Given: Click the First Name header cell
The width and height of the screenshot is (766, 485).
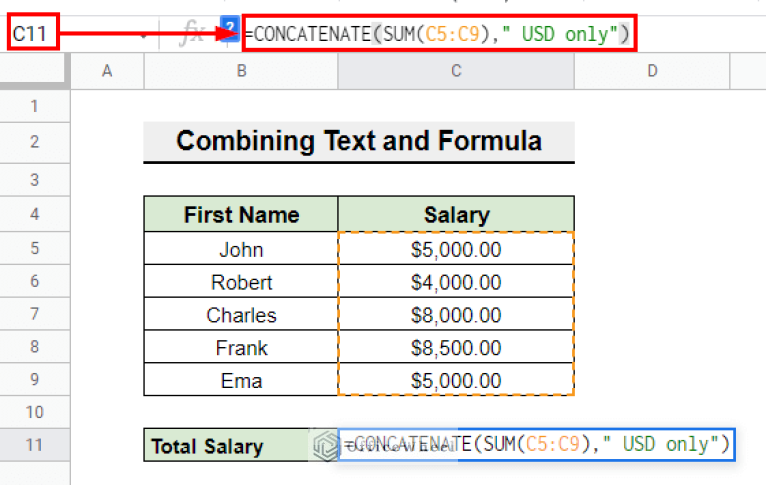Looking at the screenshot, I should coord(241,214).
